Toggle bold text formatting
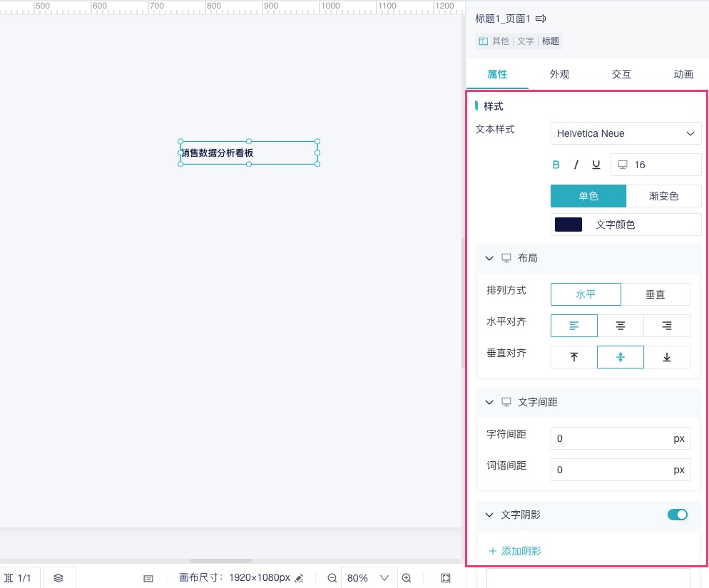 point(556,165)
